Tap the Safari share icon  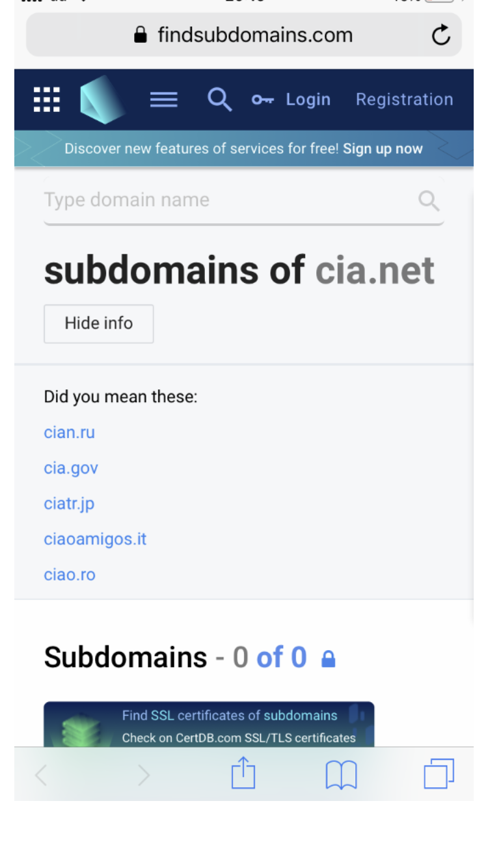tap(243, 773)
